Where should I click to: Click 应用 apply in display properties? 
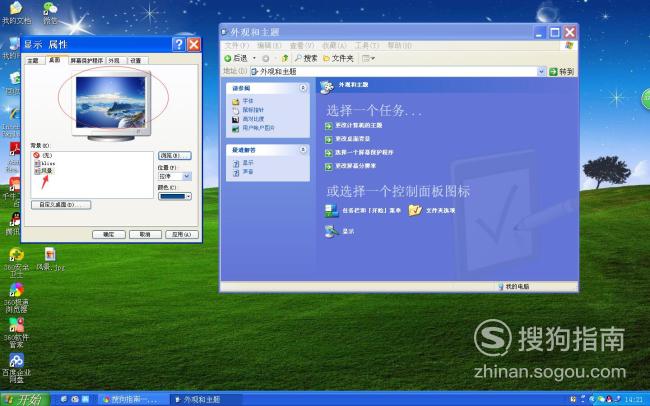pos(182,235)
